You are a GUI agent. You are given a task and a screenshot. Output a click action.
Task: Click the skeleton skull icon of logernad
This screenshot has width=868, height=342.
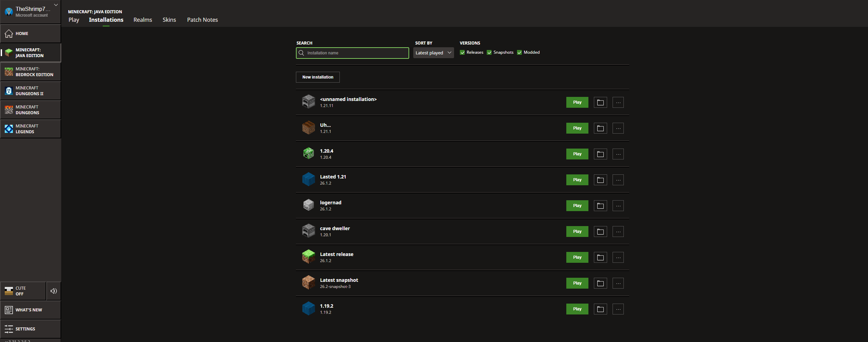308,205
